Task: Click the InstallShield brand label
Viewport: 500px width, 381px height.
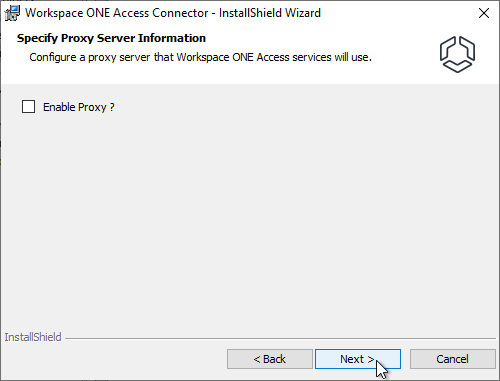Action: click(33, 337)
